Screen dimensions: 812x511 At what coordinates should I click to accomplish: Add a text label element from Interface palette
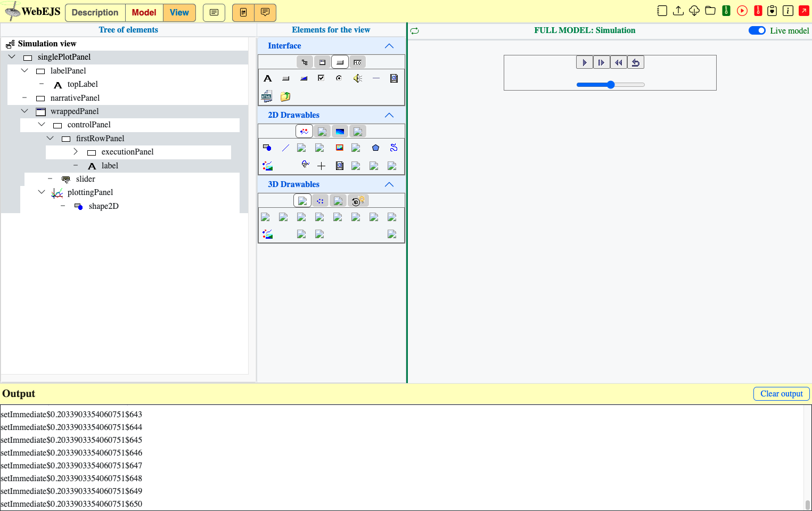coord(268,78)
